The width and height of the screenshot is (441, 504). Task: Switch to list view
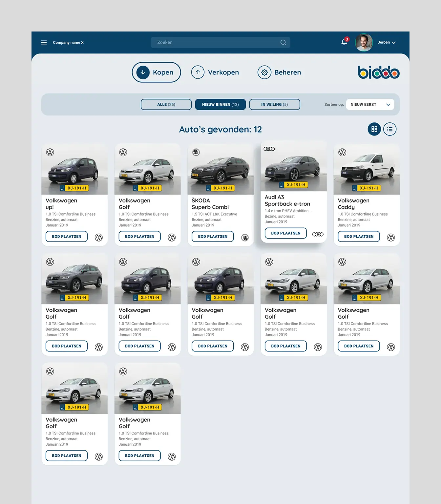(390, 129)
